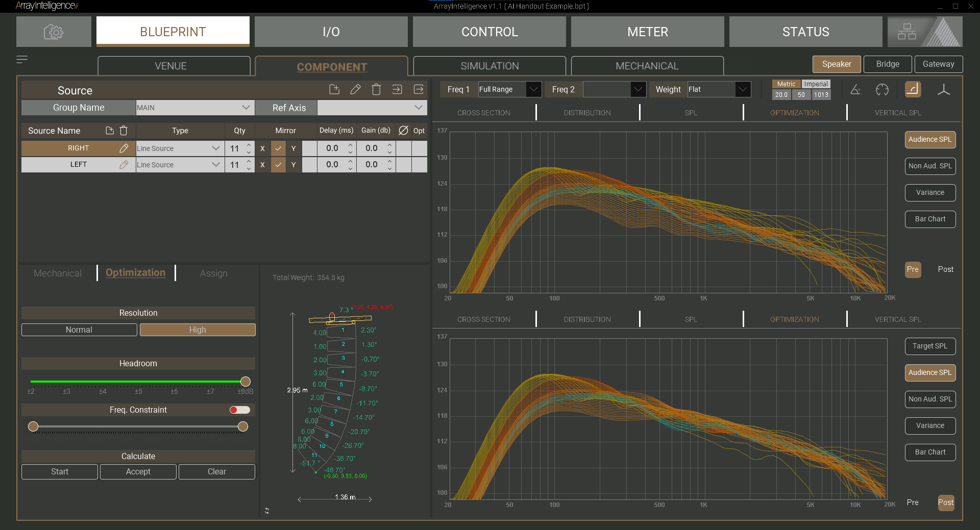Click the lower Target SPL button
The image size is (980, 530).
click(x=929, y=346)
